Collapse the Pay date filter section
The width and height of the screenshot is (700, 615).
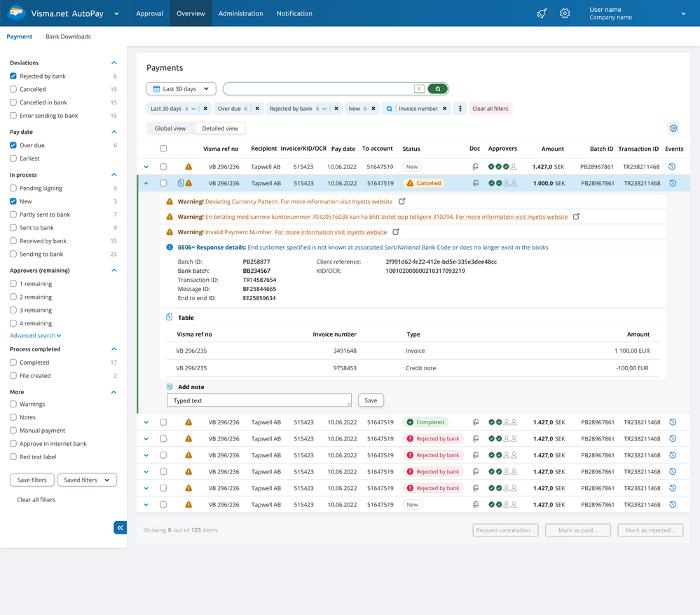[x=114, y=132]
